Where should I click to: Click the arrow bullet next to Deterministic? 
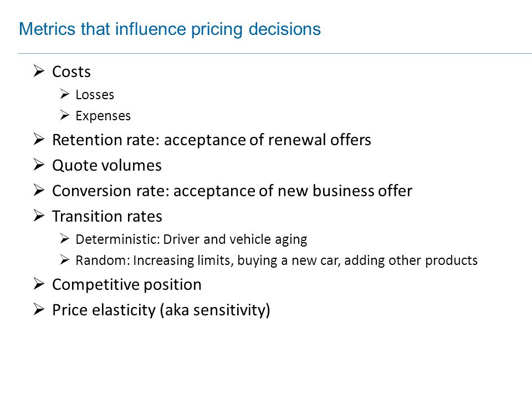64,238
